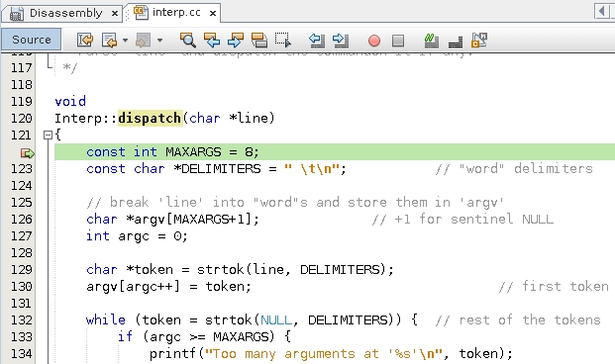Click the 'rest of the tokens' comment
The image size is (615, 364).
coord(518,320)
